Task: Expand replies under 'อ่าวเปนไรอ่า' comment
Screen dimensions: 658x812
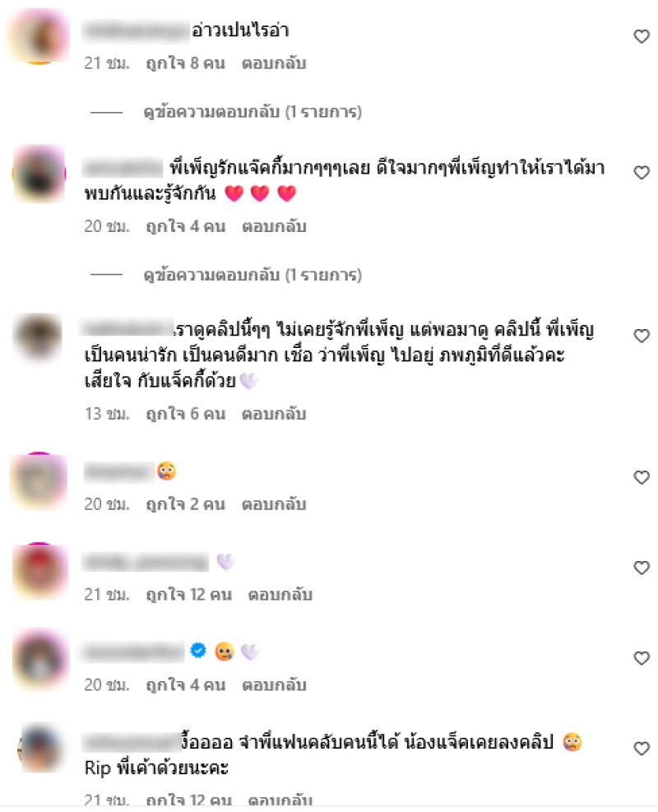Action: point(253,112)
